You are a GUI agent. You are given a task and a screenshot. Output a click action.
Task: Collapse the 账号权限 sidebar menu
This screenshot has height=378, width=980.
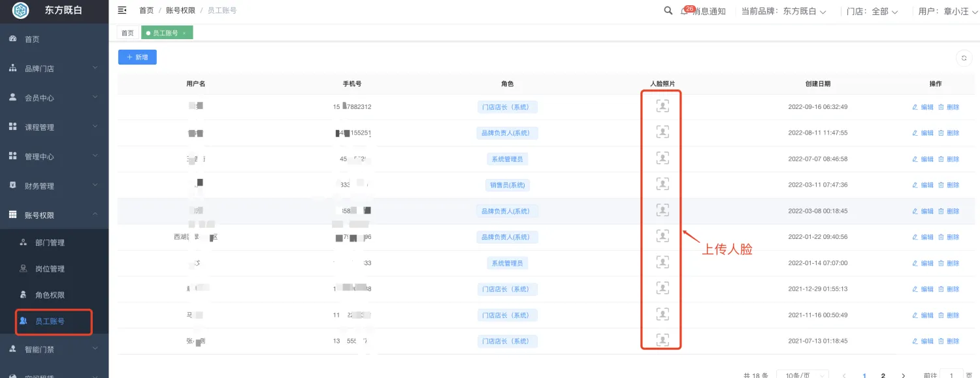[54, 215]
